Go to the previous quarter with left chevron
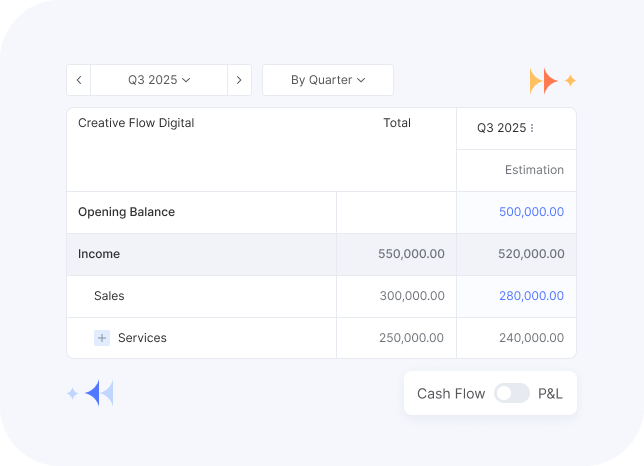This screenshot has height=466, width=644. (79, 80)
